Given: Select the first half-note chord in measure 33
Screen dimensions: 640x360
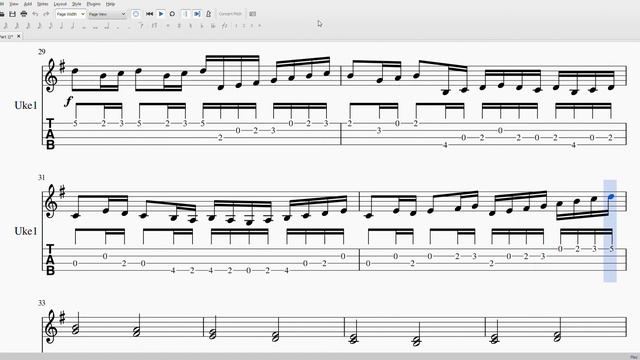Looking at the screenshot, I should coord(76,324).
